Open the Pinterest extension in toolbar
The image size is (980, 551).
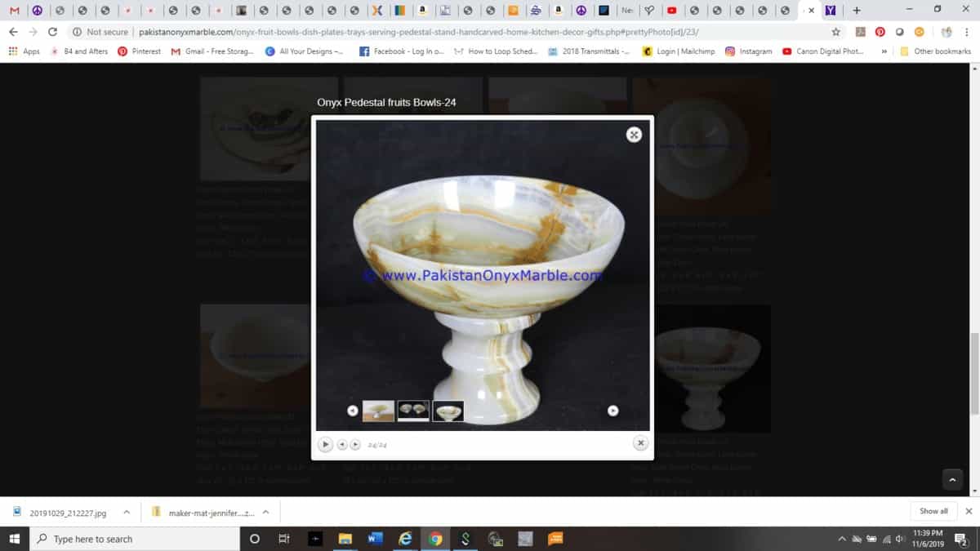pos(880,32)
